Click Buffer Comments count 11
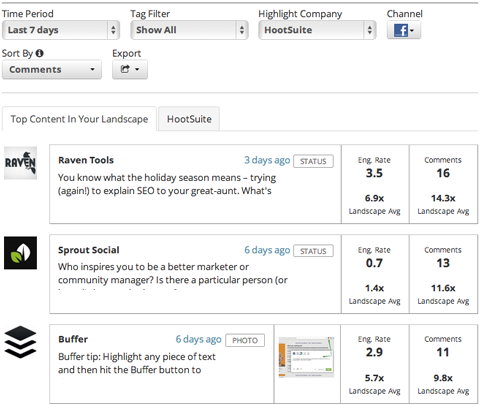This screenshot has width=480, height=405. (x=443, y=352)
